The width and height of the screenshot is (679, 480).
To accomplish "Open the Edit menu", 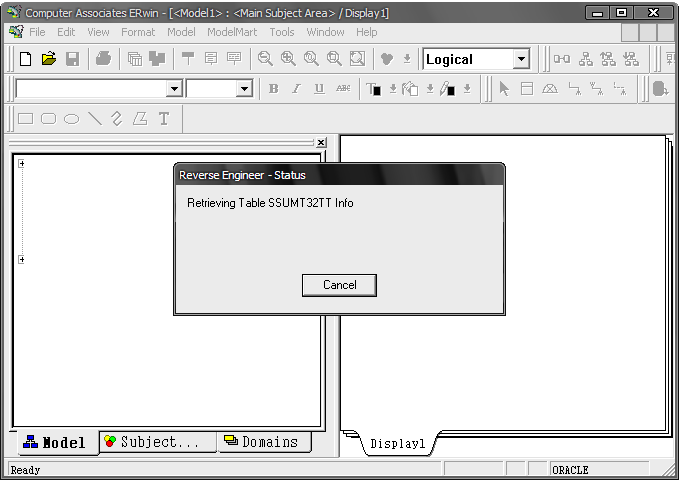I will [x=66, y=32].
